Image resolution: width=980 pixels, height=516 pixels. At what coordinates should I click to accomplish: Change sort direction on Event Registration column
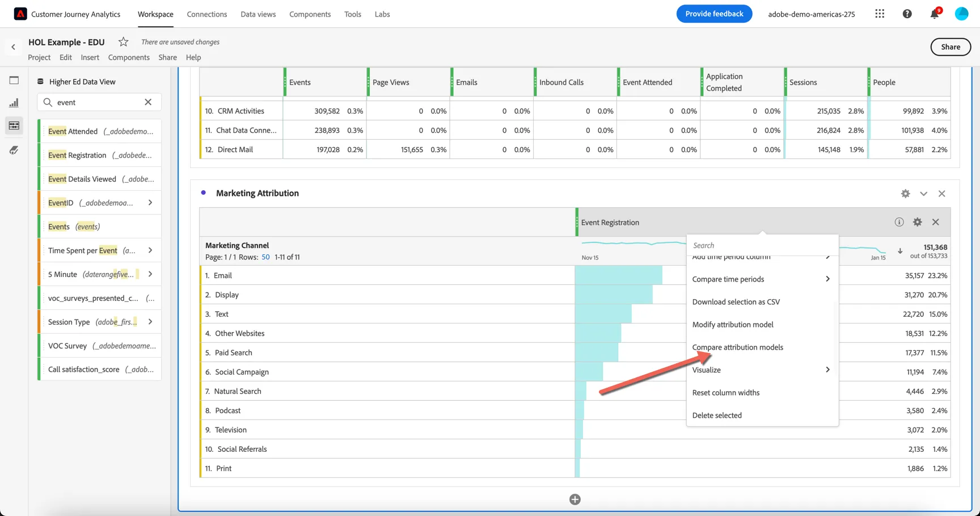tap(899, 251)
